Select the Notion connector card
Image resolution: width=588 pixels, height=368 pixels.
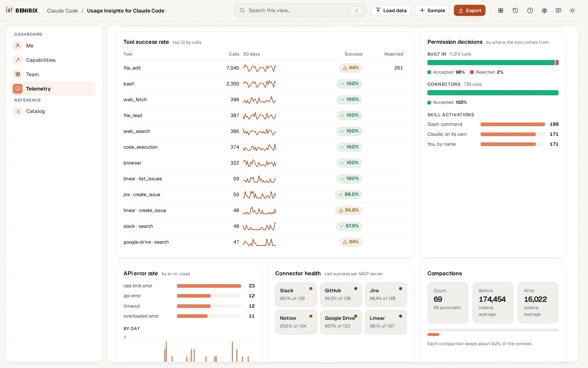(x=296, y=322)
